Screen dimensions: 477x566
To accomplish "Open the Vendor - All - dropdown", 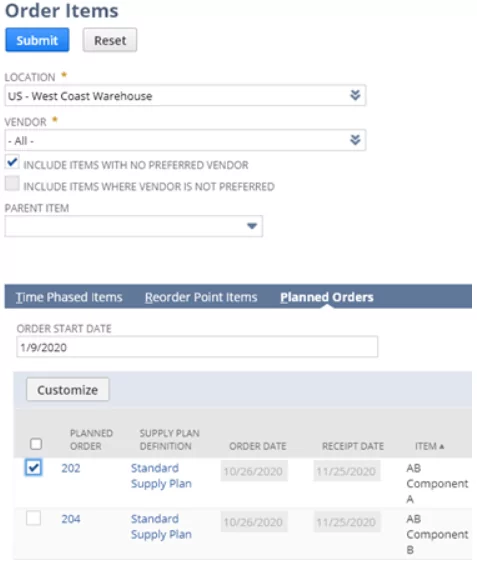I will (185, 140).
